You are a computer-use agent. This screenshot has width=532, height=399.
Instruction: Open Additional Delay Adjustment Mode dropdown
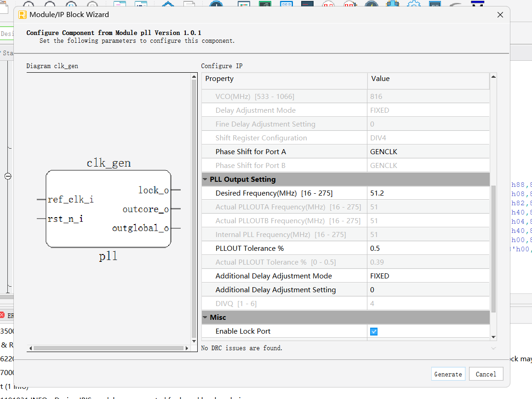(428, 276)
